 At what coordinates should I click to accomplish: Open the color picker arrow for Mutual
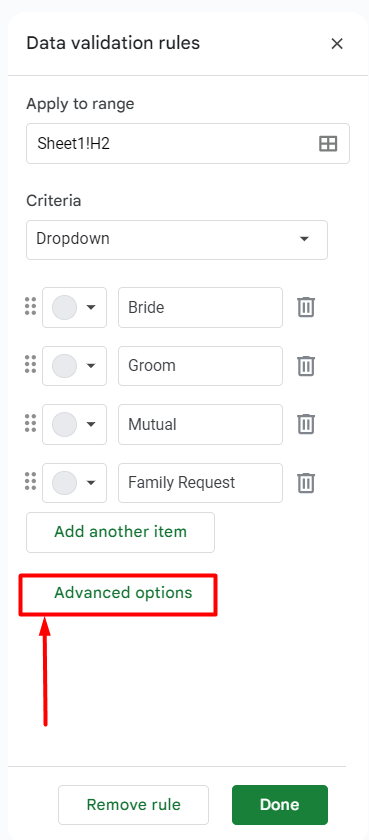tap(91, 424)
